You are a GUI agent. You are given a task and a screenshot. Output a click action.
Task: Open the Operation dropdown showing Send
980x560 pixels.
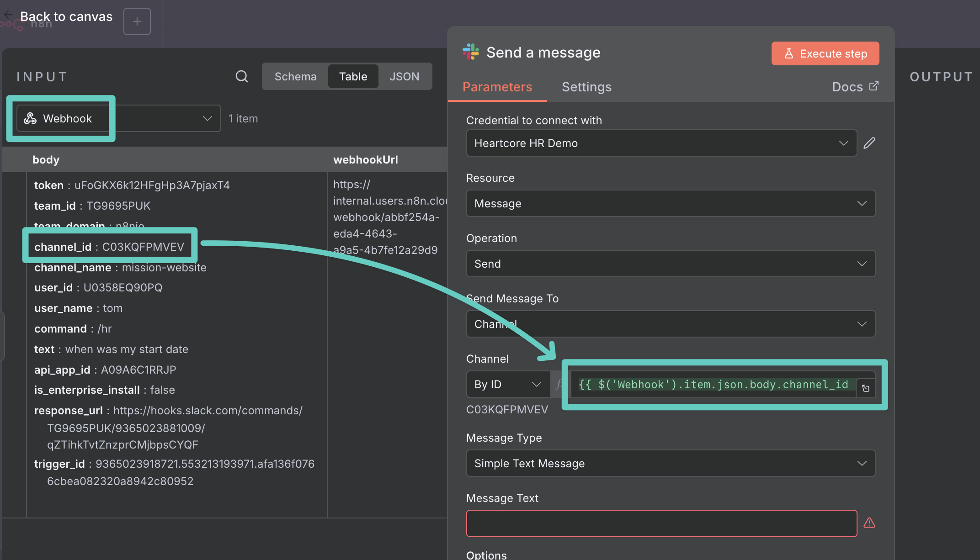[x=670, y=264]
